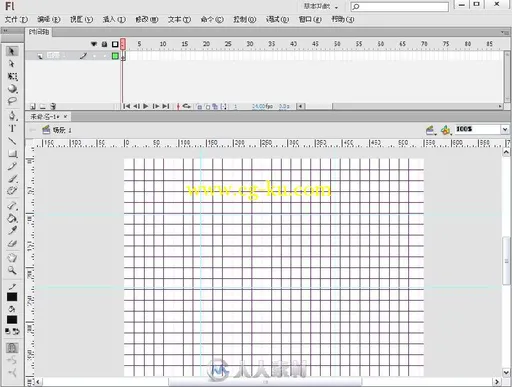Image resolution: width=512 pixels, height=387 pixels.
Task: Select the Zoom magnifier tool
Action: click(x=12, y=270)
